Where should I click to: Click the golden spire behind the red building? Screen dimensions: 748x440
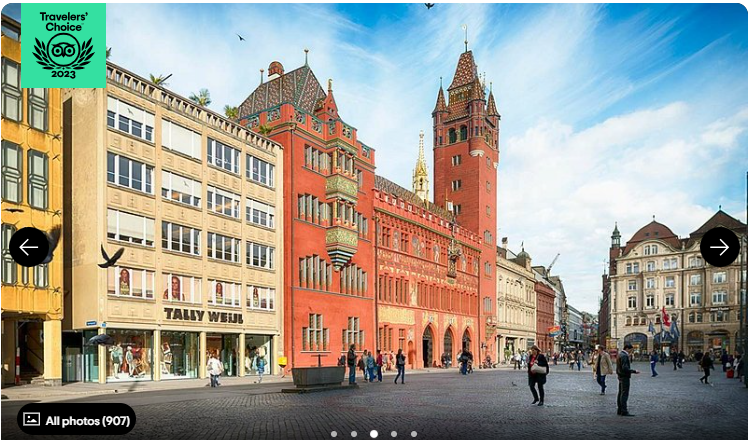pyautogui.click(x=421, y=165)
